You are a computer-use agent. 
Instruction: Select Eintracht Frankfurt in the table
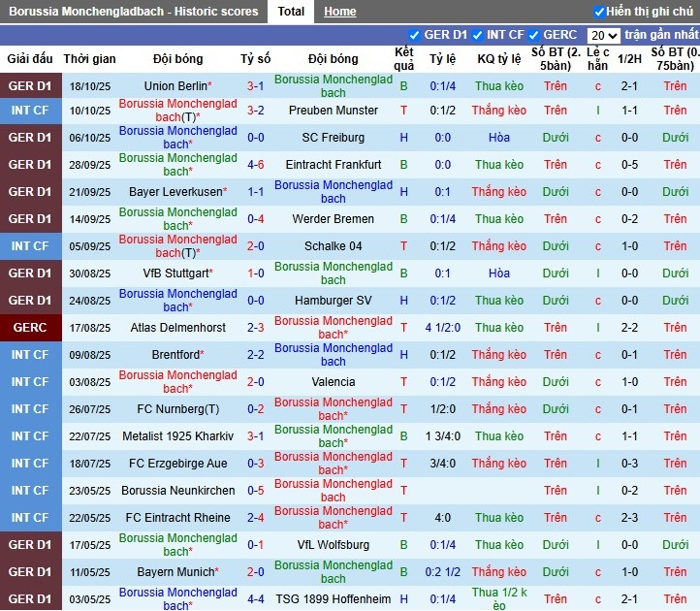pos(334,165)
